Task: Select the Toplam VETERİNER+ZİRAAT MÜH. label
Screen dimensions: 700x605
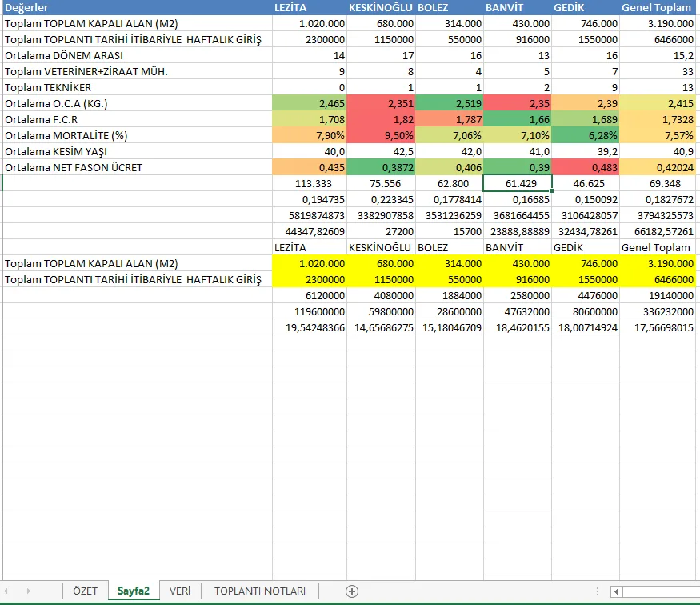Action: 137,72
